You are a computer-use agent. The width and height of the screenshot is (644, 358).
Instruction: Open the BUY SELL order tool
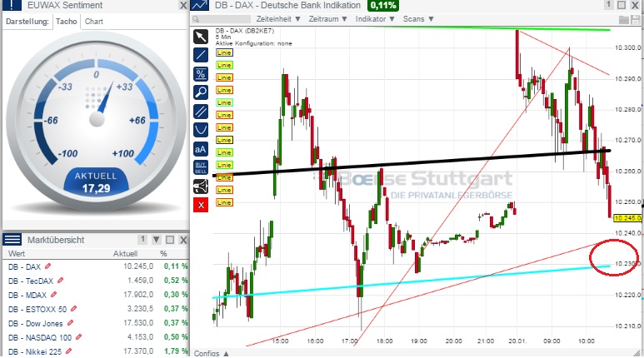pyautogui.click(x=201, y=167)
